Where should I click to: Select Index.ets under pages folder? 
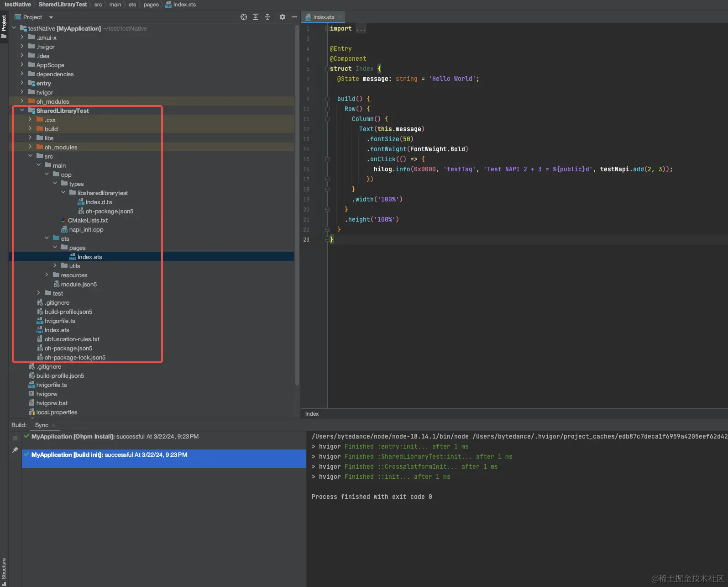(89, 257)
